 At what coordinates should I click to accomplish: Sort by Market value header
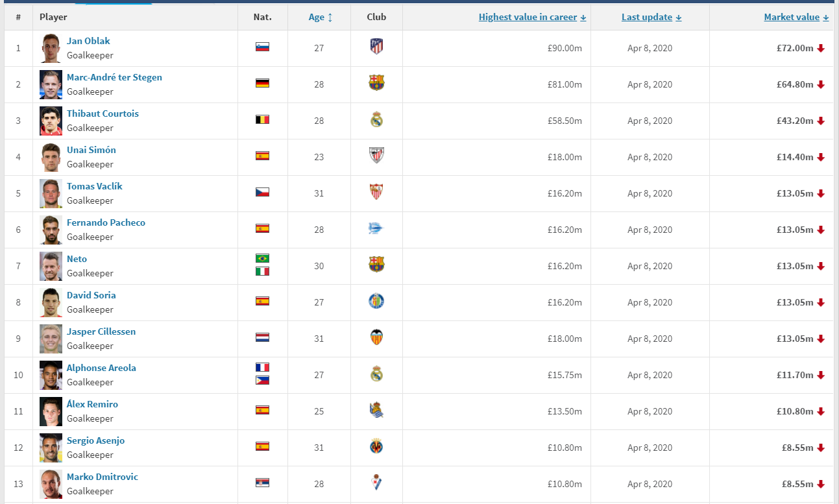[x=796, y=18]
